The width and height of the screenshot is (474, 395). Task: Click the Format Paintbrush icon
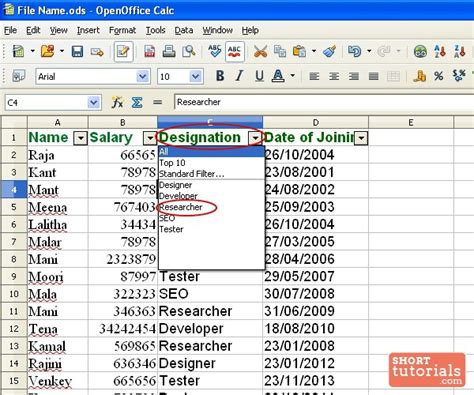tap(329, 52)
